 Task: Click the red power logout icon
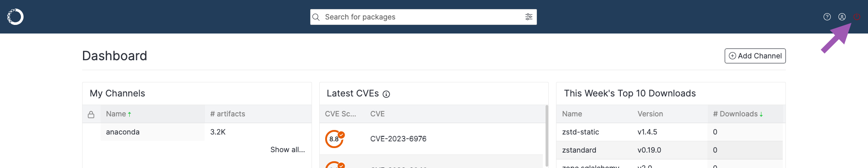(857, 17)
